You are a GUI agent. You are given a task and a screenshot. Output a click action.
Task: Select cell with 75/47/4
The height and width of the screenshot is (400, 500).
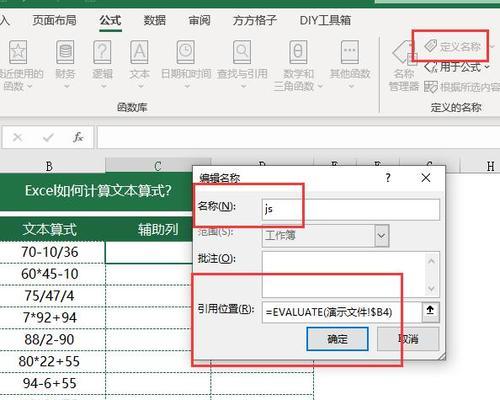point(49,296)
